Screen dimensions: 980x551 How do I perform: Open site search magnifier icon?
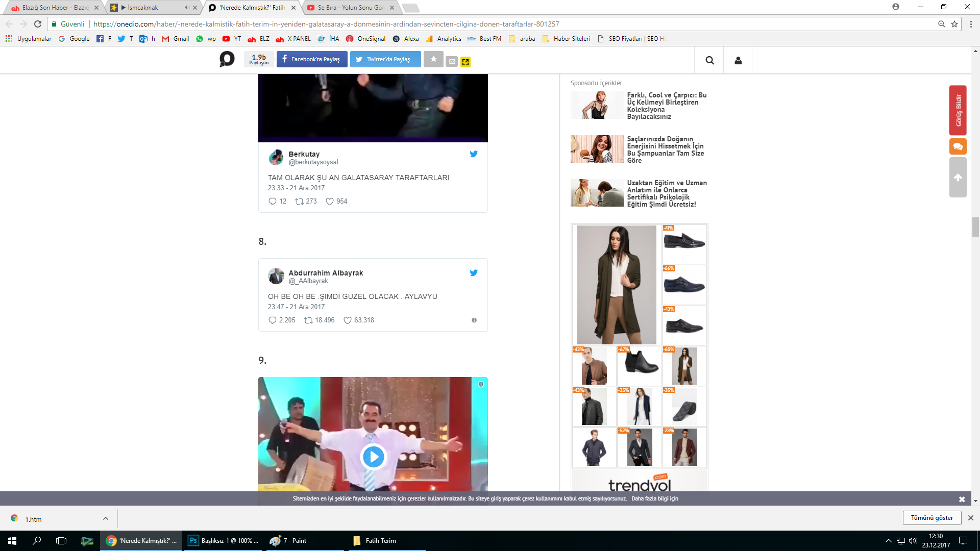[709, 60]
